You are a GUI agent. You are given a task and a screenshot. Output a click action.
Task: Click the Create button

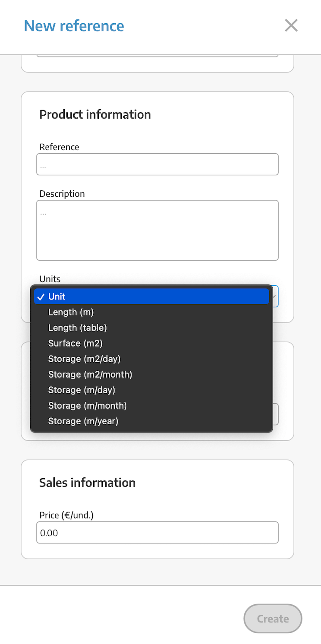[x=273, y=619]
